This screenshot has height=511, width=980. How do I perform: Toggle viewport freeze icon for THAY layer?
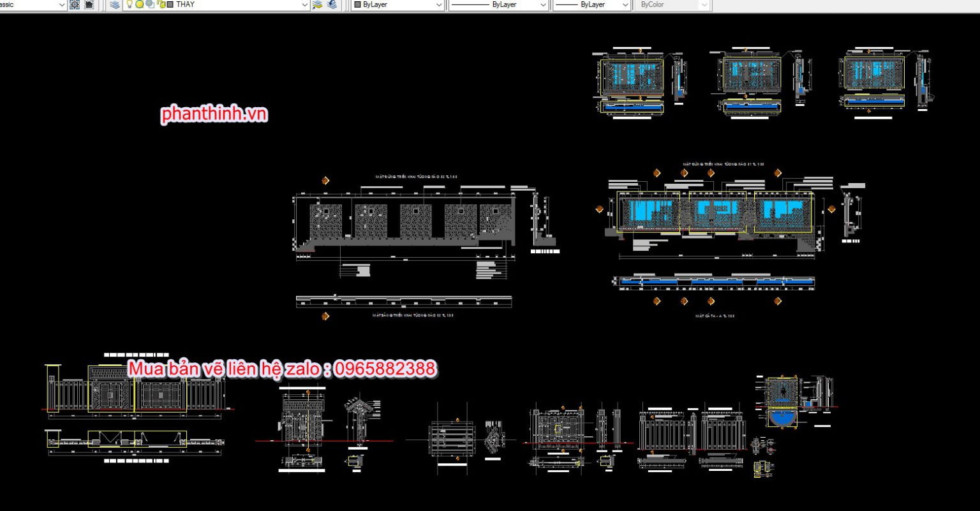[x=150, y=4]
